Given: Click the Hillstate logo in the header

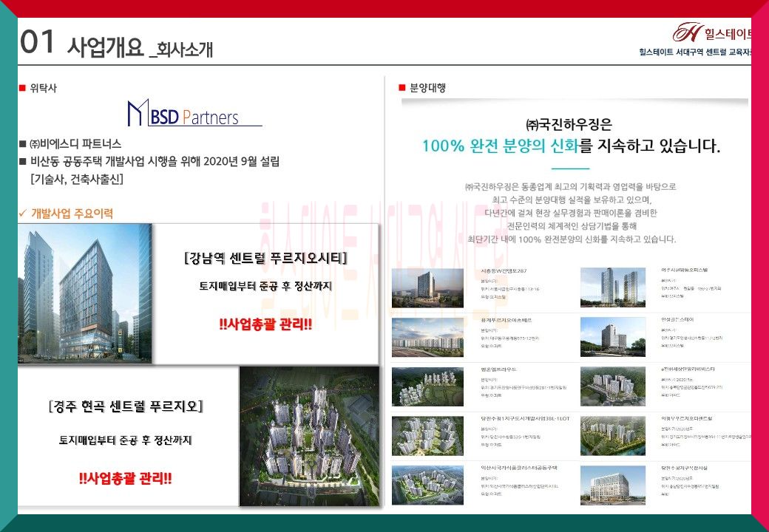Looking at the screenshot, I should [712, 33].
